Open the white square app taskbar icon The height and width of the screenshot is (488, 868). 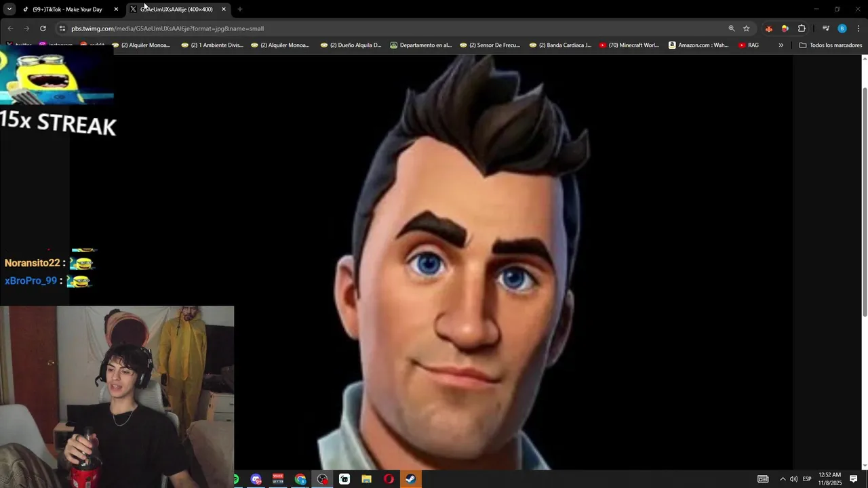[344, 479]
